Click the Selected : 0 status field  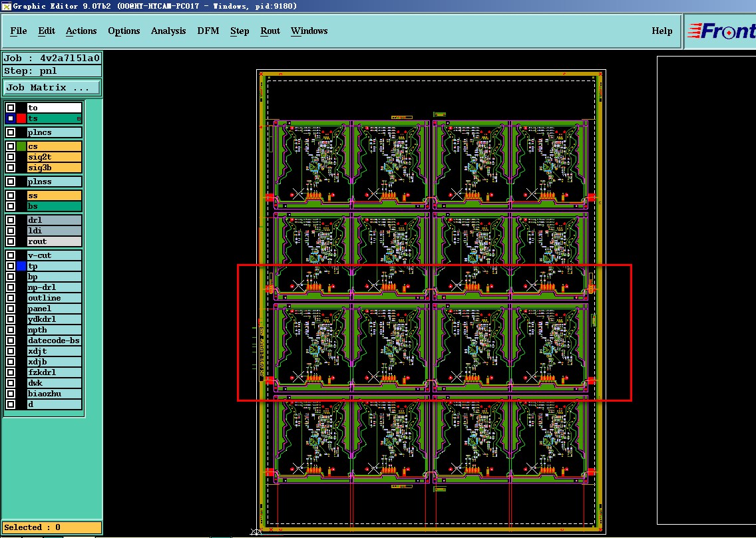tap(52, 527)
